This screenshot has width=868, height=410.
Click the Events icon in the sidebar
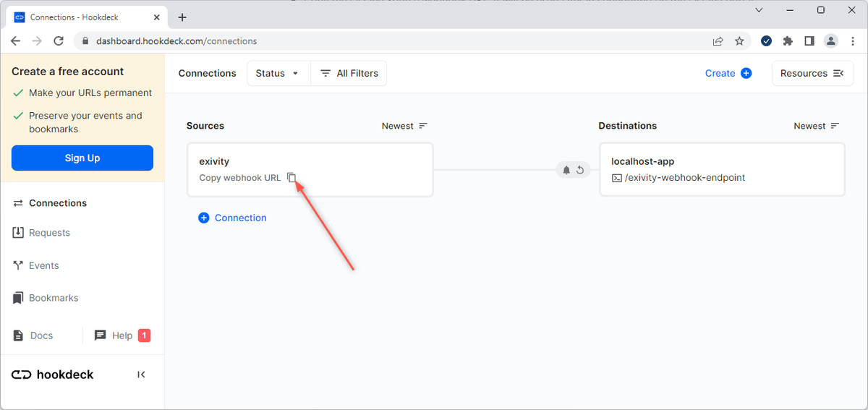click(x=18, y=265)
